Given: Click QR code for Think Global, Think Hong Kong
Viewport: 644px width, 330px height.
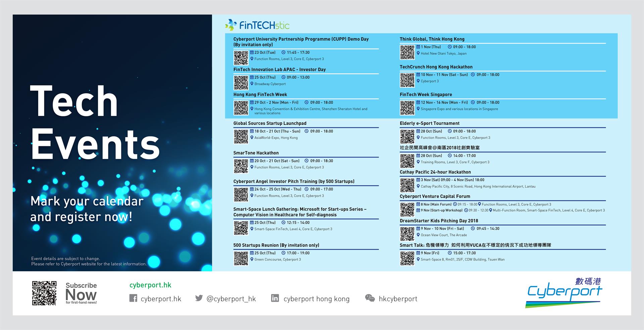Looking at the screenshot, I should pyautogui.click(x=407, y=52).
